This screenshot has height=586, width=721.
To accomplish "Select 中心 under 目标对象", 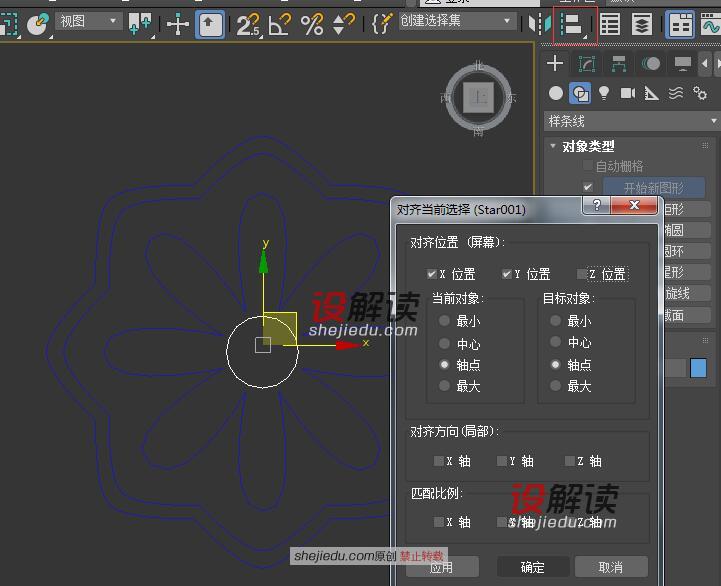I will [x=555, y=342].
